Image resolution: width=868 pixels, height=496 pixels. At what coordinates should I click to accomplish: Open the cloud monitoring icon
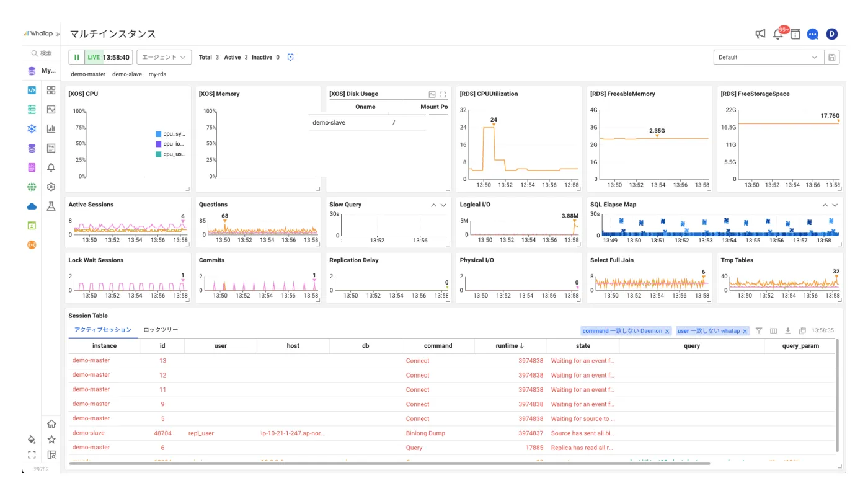[32, 206]
